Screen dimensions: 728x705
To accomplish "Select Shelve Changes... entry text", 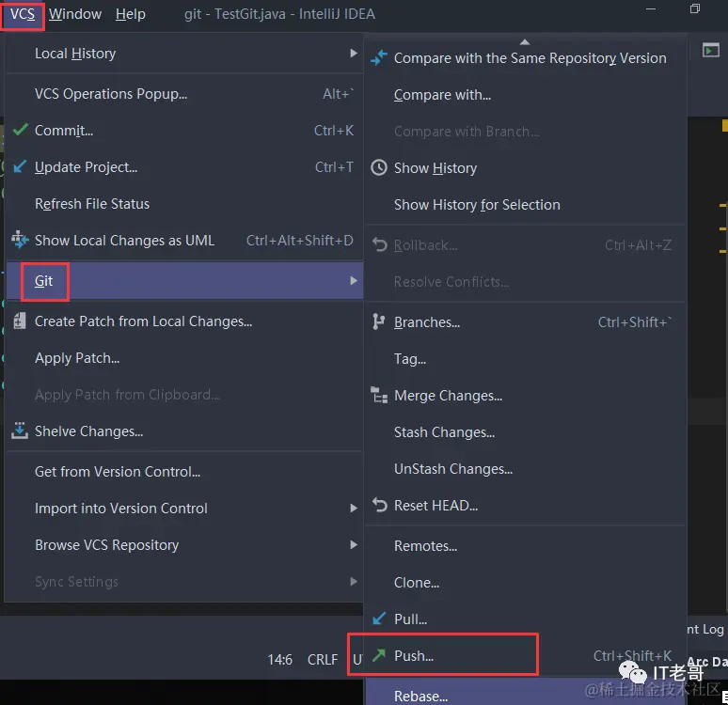I will [x=88, y=431].
